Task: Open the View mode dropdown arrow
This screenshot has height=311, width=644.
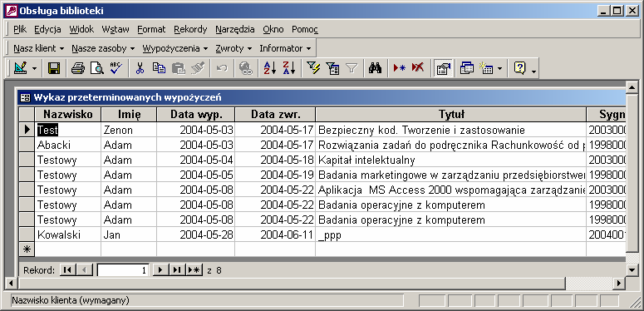Action: click(35, 68)
